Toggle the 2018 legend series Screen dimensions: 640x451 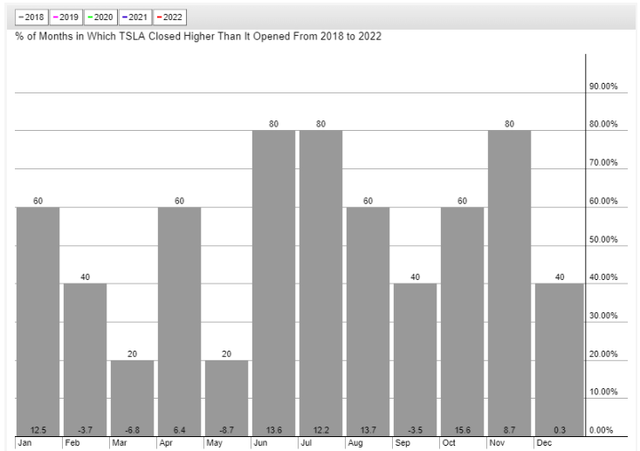(x=32, y=17)
